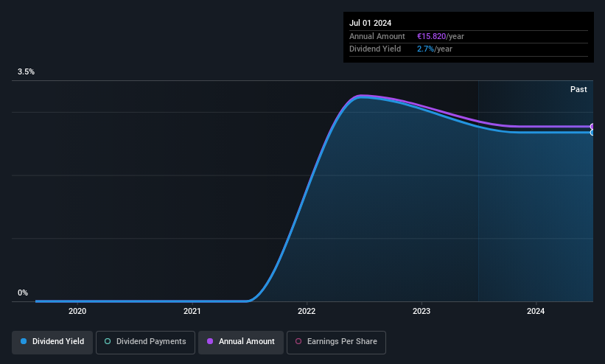Screen dimensions: 605x364
Task: Click the 2020 x-axis label
Action: tap(77, 311)
